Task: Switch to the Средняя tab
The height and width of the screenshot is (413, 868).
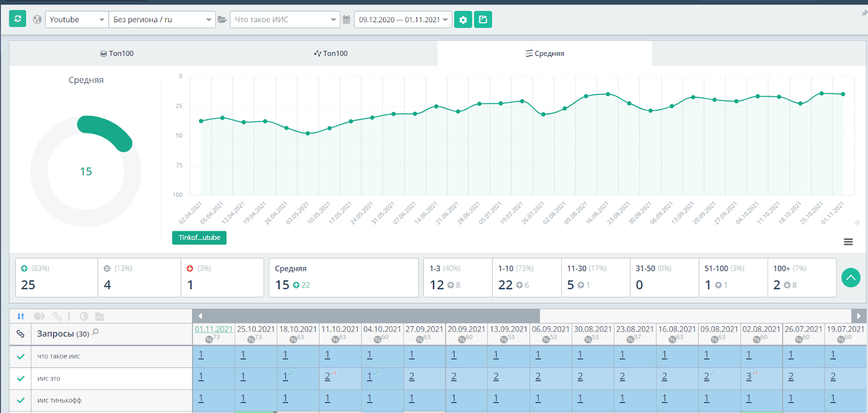Action: pos(544,53)
